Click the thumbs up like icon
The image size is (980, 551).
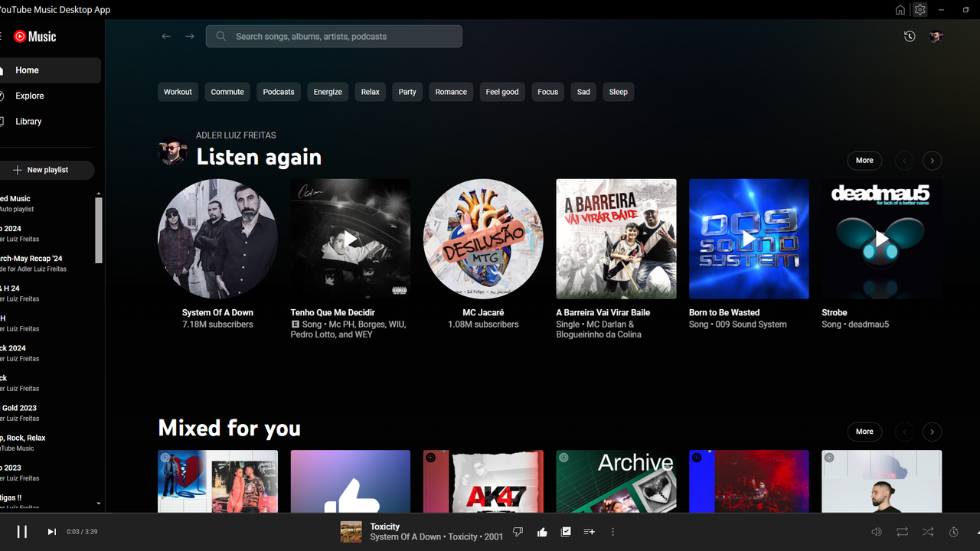(x=542, y=532)
